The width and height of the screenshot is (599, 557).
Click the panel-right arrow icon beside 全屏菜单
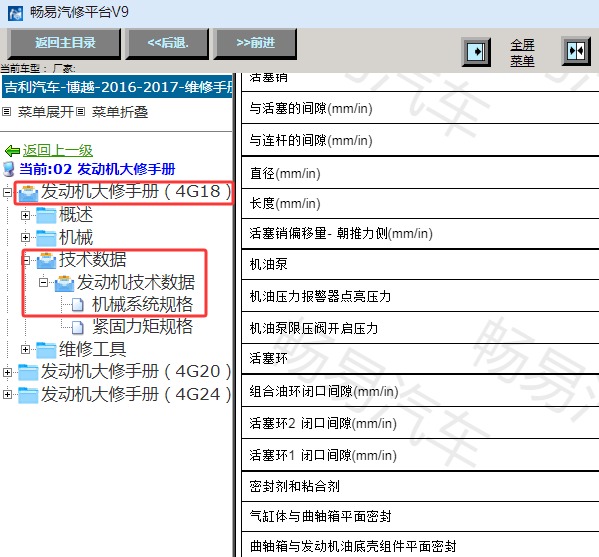476,52
